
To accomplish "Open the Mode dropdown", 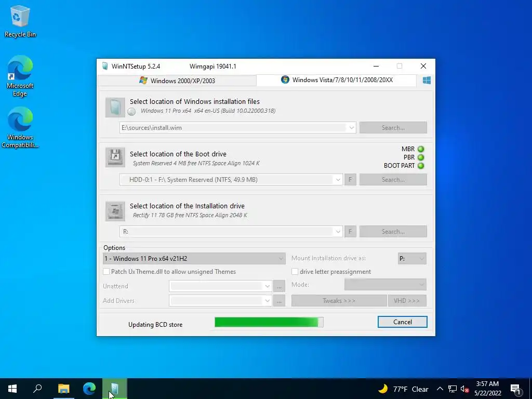I will [385, 285].
